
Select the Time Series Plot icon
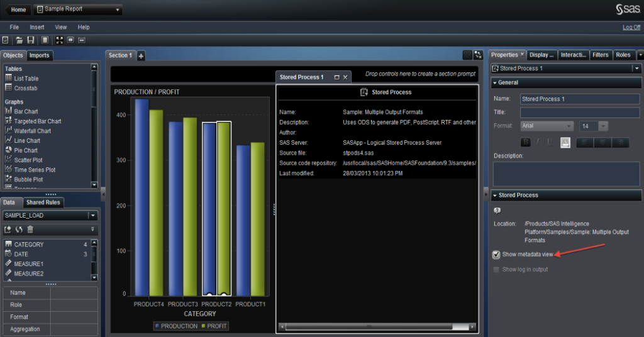(8, 169)
